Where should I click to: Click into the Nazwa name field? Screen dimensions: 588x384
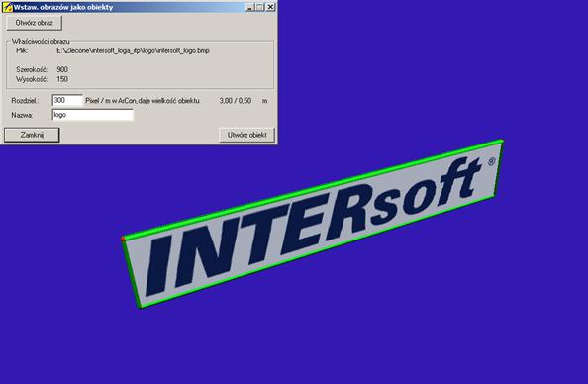tap(93, 115)
